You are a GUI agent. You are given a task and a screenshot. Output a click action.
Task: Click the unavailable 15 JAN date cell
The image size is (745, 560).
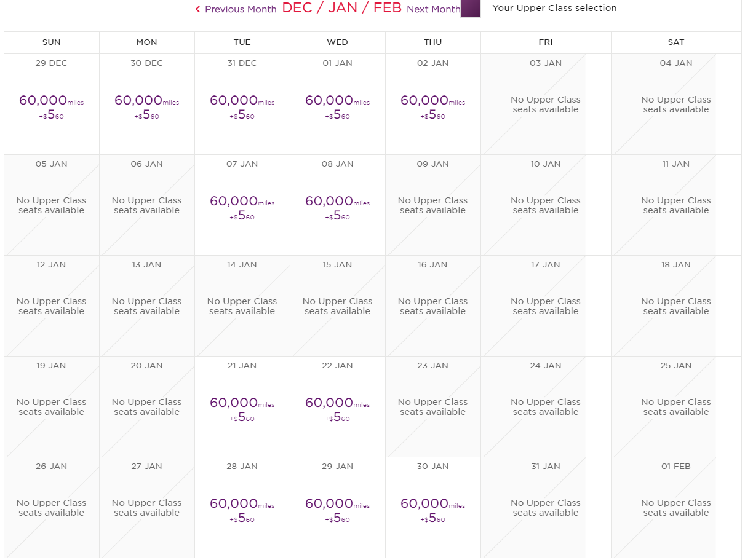coord(337,306)
